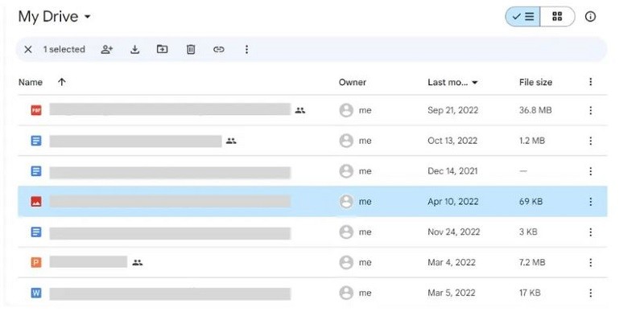Click the blue Word file icon
The height and width of the screenshot is (324, 644).
(35, 293)
